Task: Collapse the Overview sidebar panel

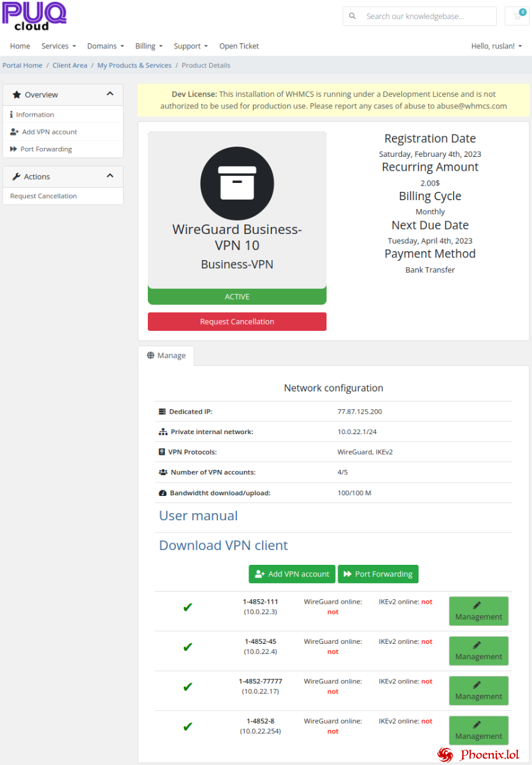Action: [110, 94]
